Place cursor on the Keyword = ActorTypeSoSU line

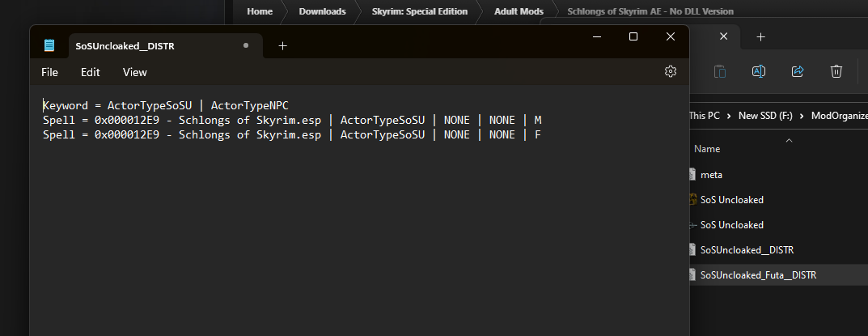pyautogui.click(x=166, y=105)
